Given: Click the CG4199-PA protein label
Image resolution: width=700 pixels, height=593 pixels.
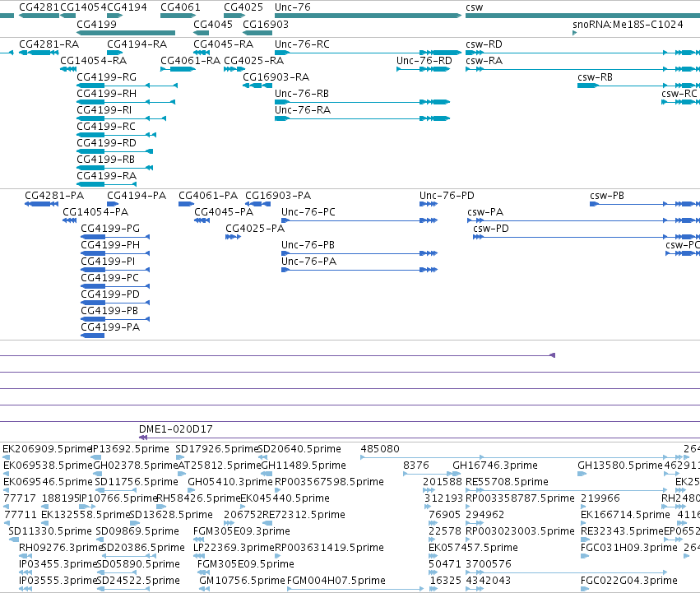Looking at the screenshot, I should click(x=110, y=327).
